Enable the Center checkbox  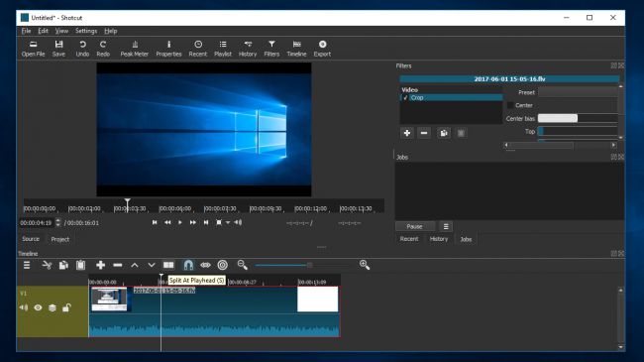tap(510, 105)
